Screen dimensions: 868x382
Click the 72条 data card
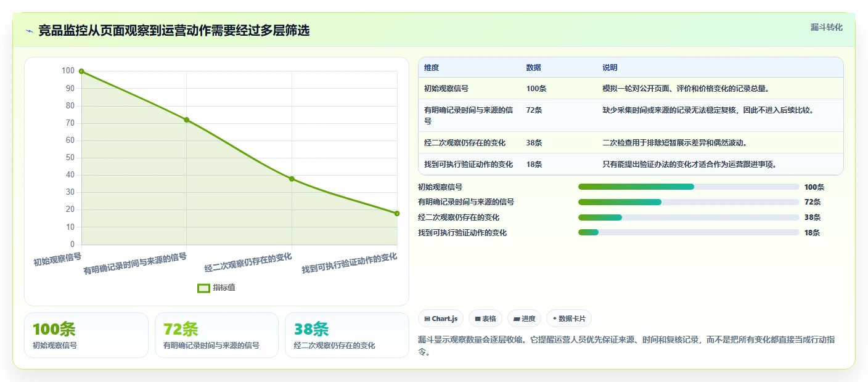pyautogui.click(x=217, y=335)
